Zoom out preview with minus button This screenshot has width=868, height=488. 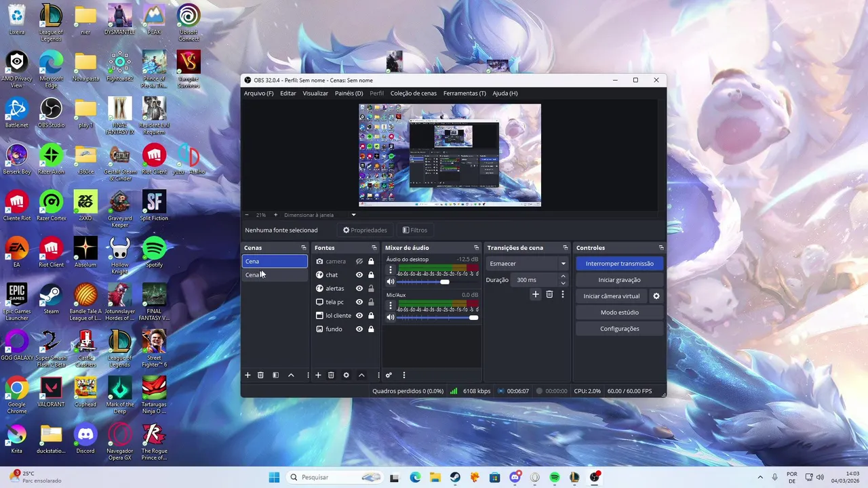[247, 215]
